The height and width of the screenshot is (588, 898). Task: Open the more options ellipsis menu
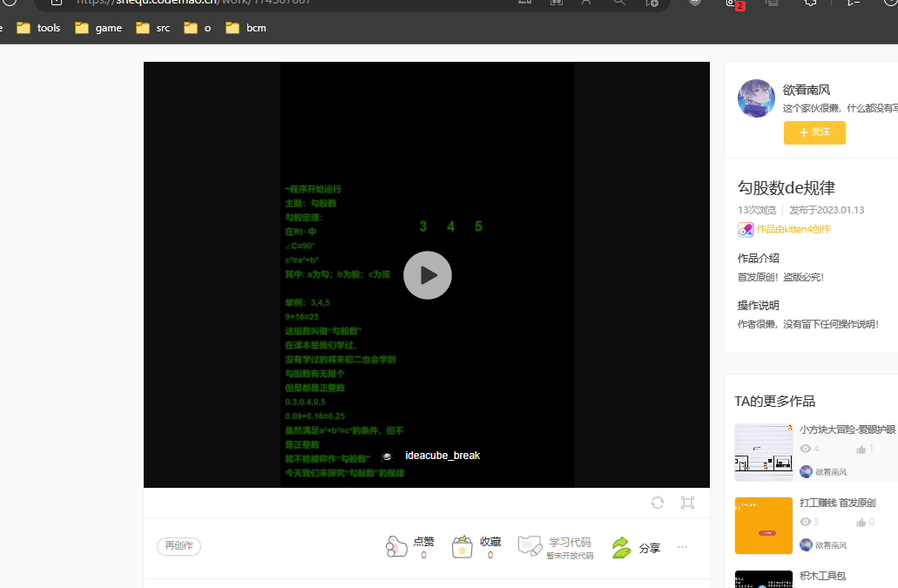pyautogui.click(x=682, y=547)
